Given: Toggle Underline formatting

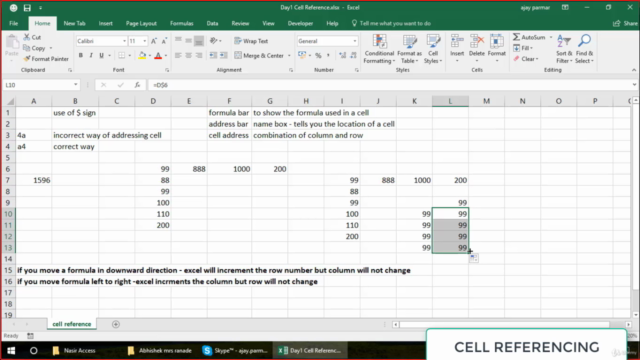Looking at the screenshot, I should pyautogui.click(x=101, y=56).
